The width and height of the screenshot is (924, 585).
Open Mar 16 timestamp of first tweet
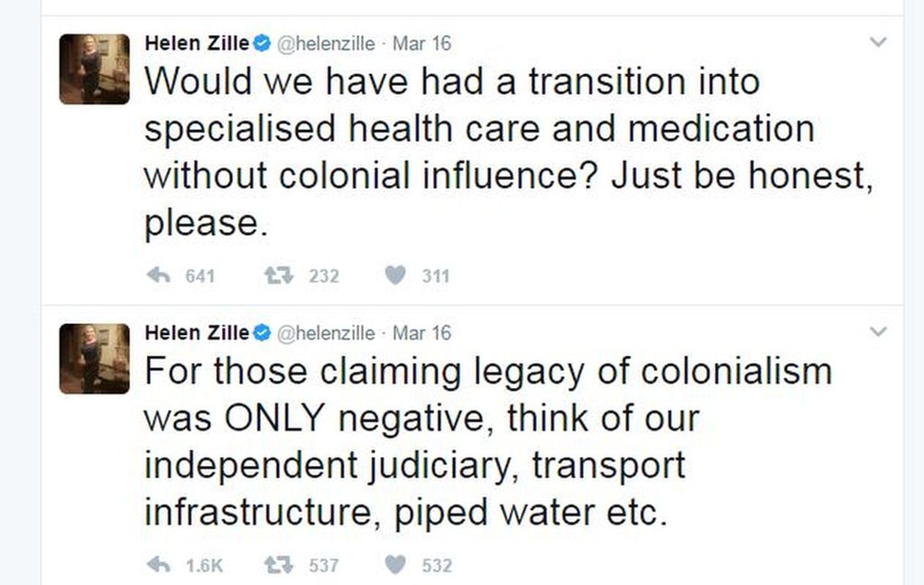coord(421,42)
